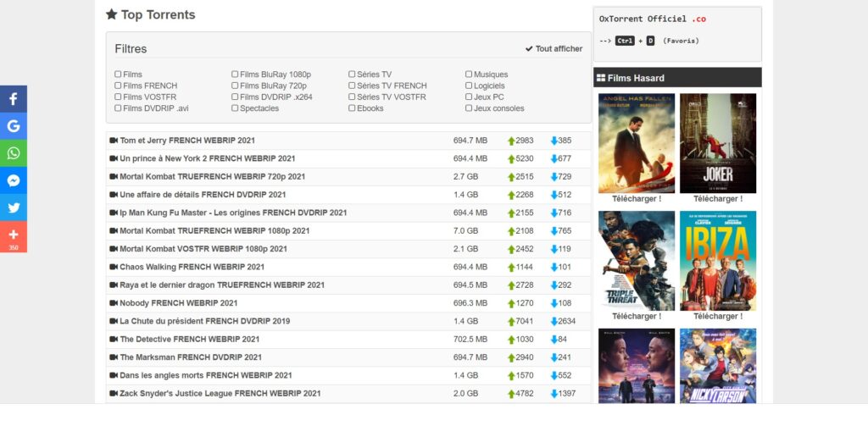
Task: Open Mortal Kombat VOSTFR WEBRIP 1080p 2021
Action: click(203, 249)
